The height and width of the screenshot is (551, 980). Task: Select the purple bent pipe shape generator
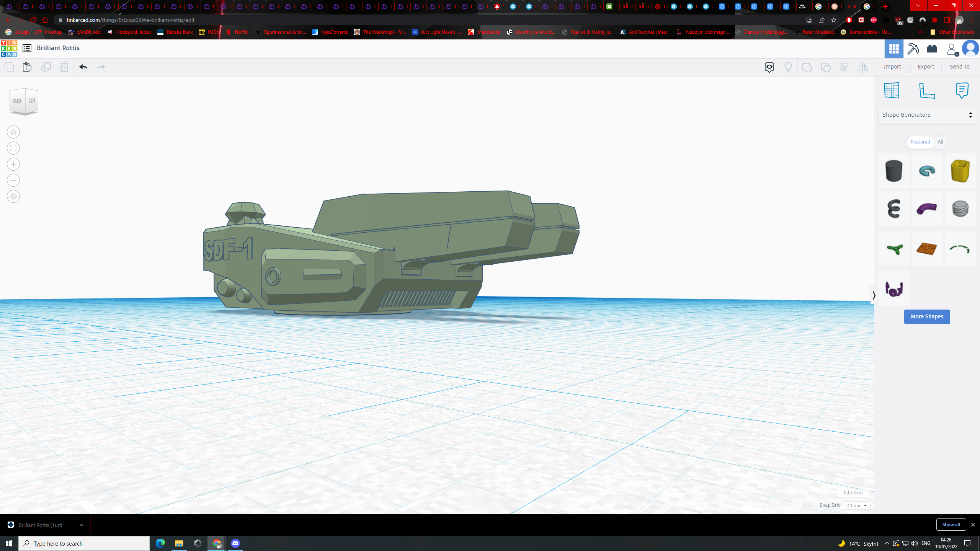click(x=927, y=209)
